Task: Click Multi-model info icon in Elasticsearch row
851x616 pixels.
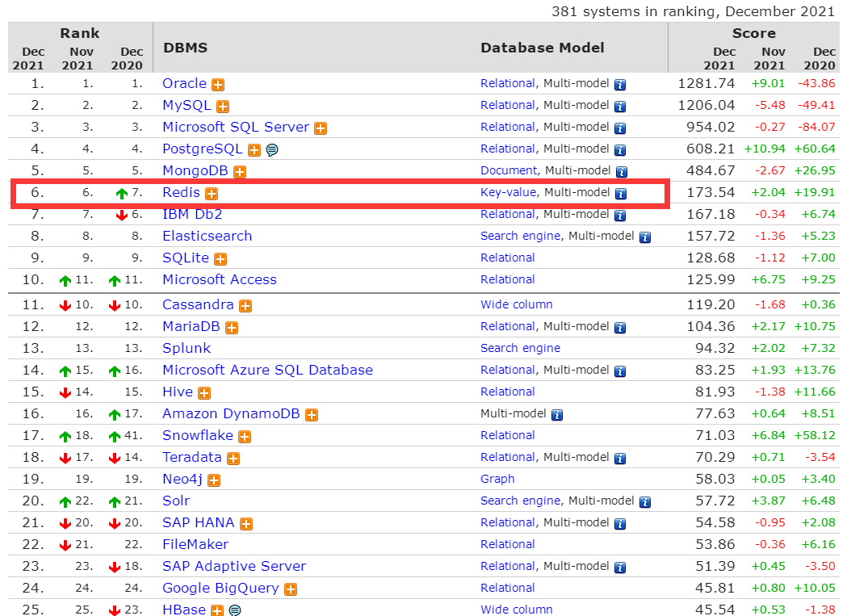Action: coord(645,237)
